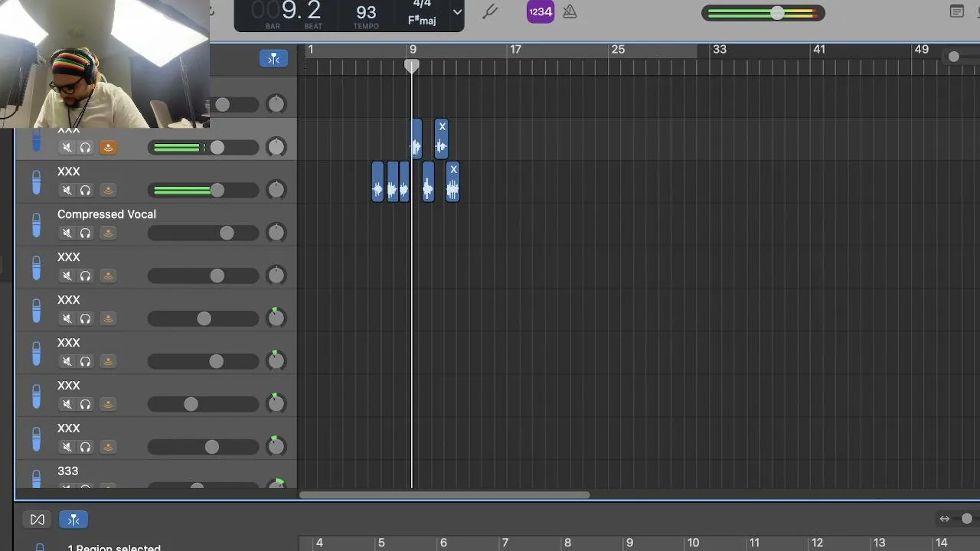Open the 4/4 time signature popup
The height and width of the screenshot is (551, 980).
[422, 4]
